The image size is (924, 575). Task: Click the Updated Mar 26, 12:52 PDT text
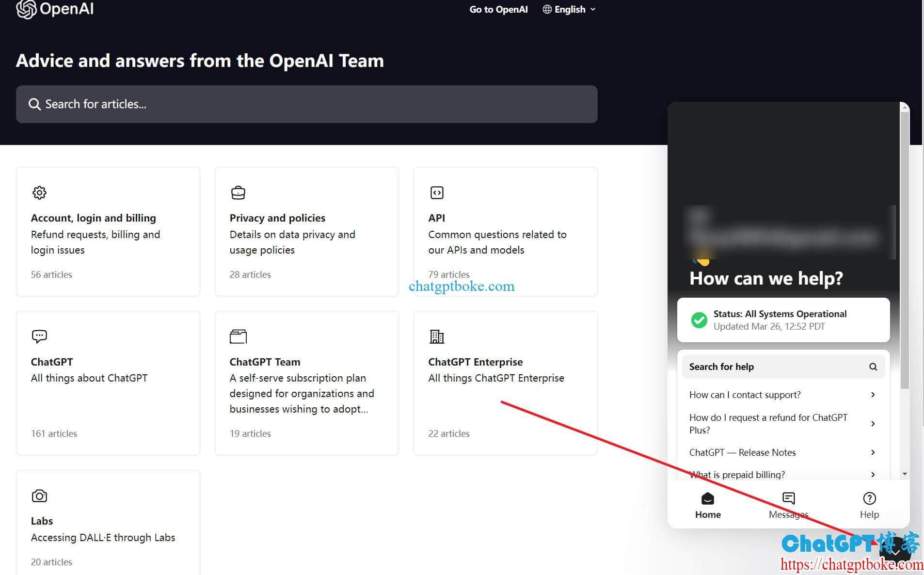[769, 326]
